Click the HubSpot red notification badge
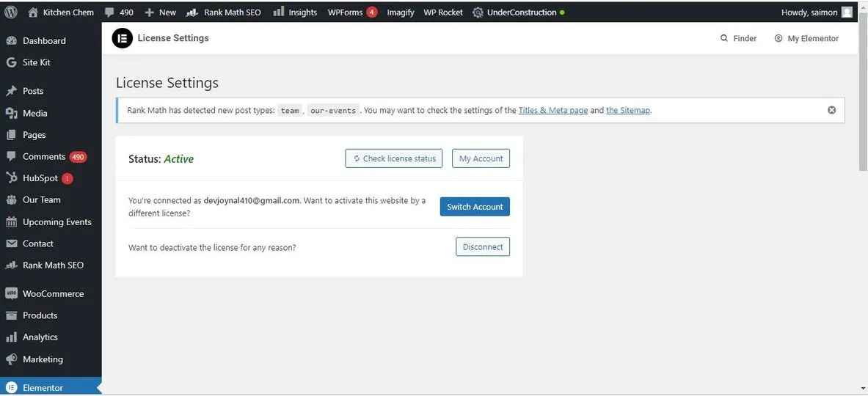Image resolution: width=868 pixels, height=396 pixels. [67, 178]
